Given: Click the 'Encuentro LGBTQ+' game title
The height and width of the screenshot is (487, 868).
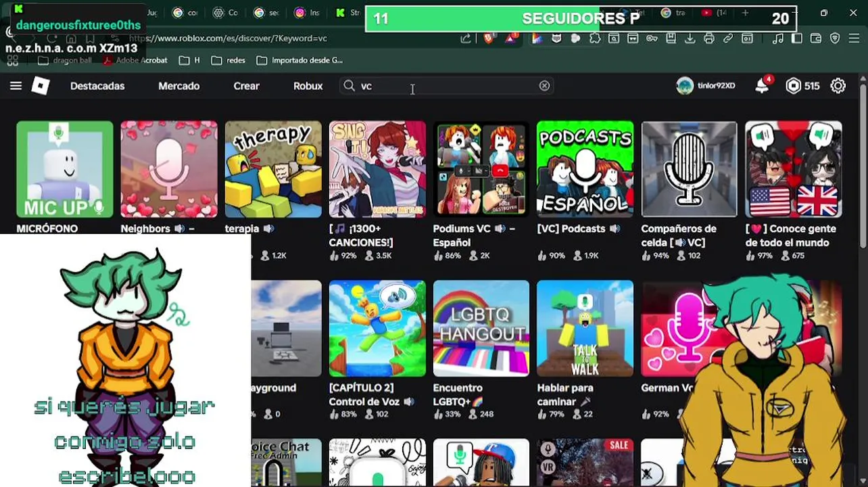Looking at the screenshot, I should coord(458,394).
